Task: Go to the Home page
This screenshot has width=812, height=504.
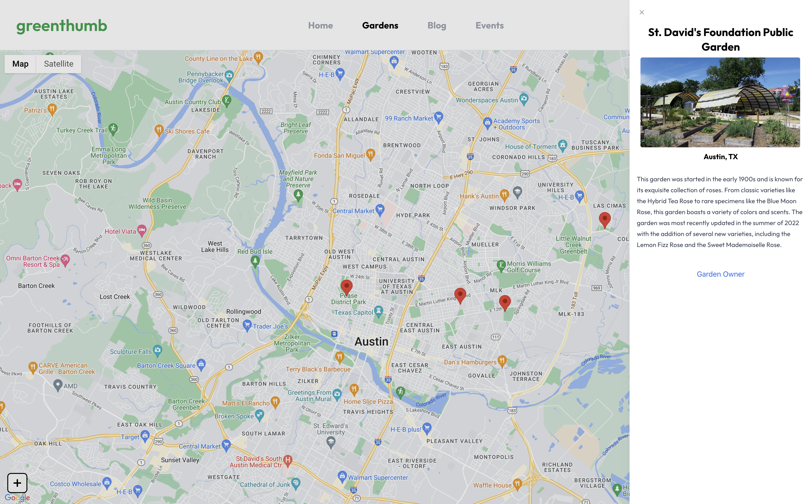Action: coord(320,25)
